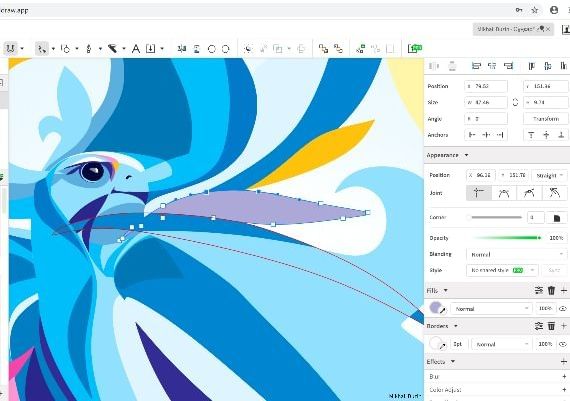The image size is (570, 401).
Task: Open the shared Style dropdown
Action: pos(502,270)
